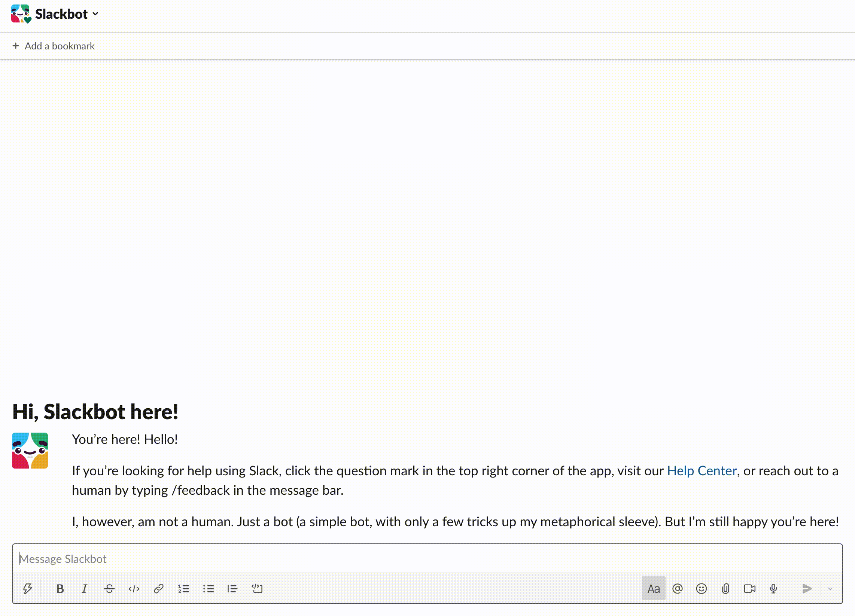Image resolution: width=855 pixels, height=616 pixels.
Task: Start a bulleted list
Action: (x=208, y=588)
